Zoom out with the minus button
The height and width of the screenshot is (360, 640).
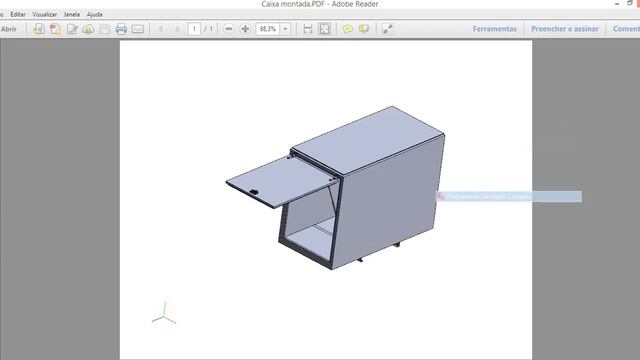[229, 29]
